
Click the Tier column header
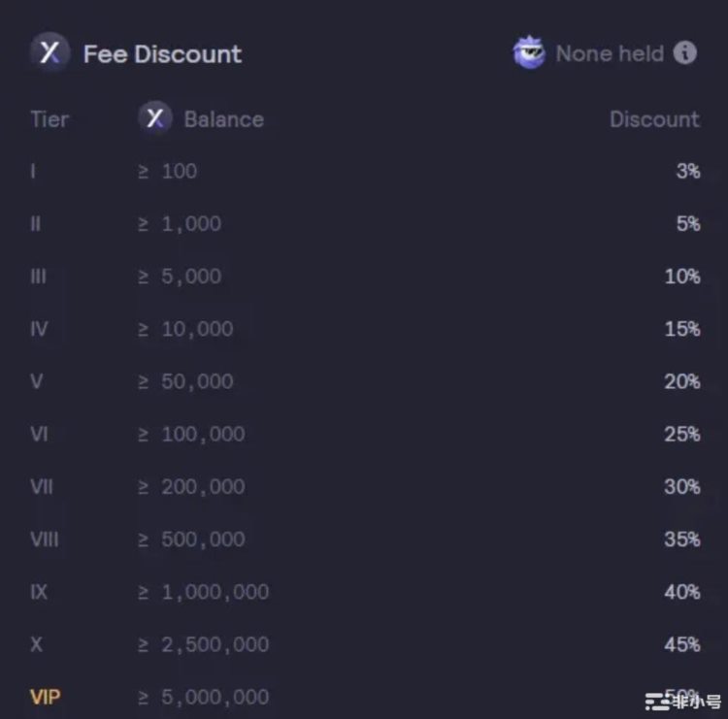point(50,119)
